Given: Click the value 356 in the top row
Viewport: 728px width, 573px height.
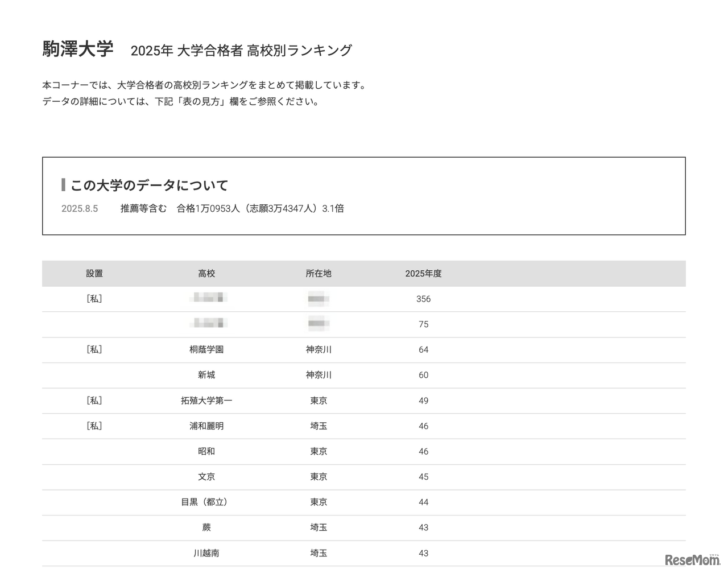Looking at the screenshot, I should coord(423,299).
